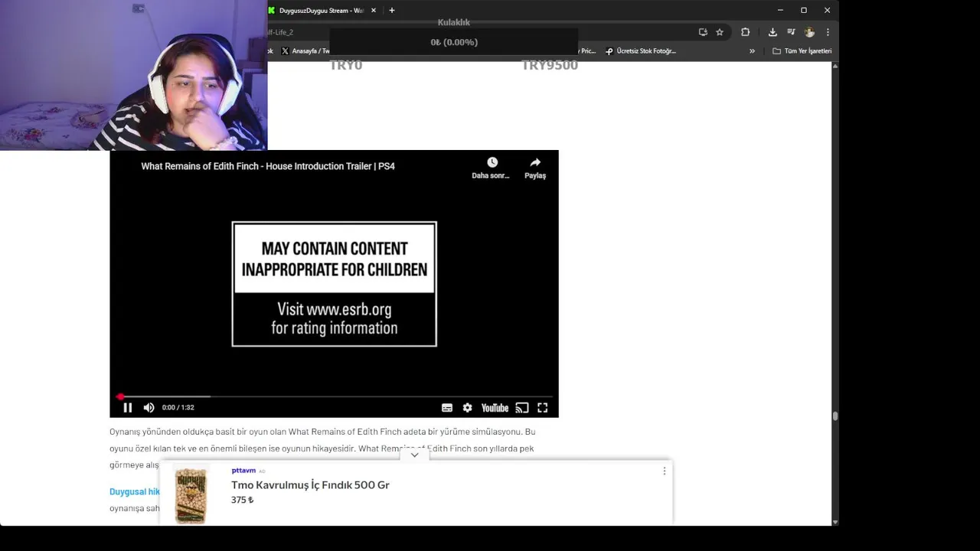This screenshot has height=551, width=980.
Task: Open the Ücretsiz Stok Fotoğr bookmark
Action: coord(641,51)
